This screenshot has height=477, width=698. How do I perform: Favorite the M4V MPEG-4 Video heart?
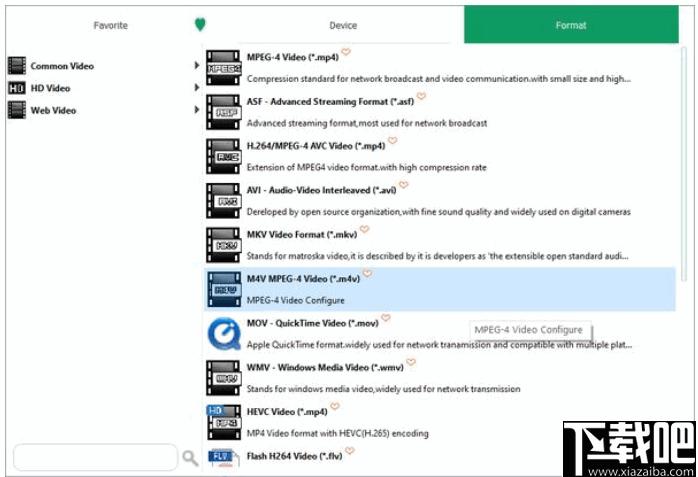pos(367,273)
